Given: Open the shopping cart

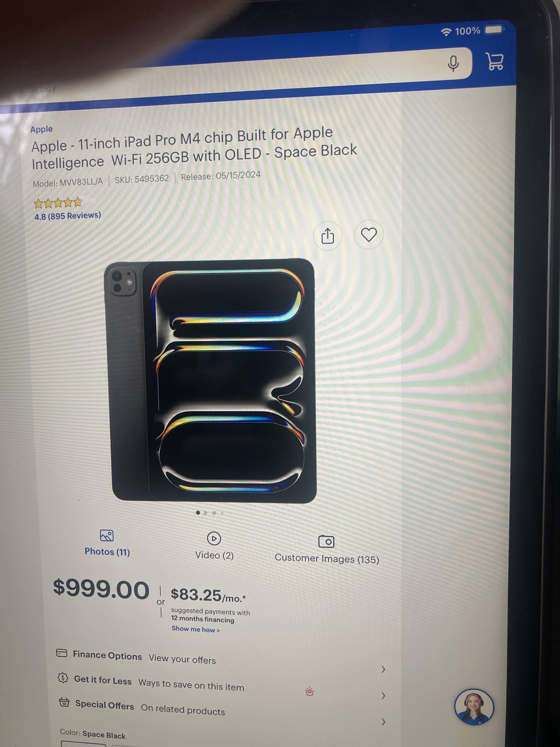Looking at the screenshot, I should point(494,62).
